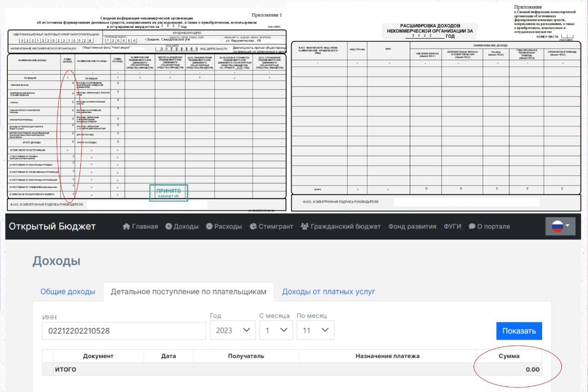The width and height of the screenshot is (588, 392).
Task: Click the Russian flag language icon
Action: tap(557, 226)
